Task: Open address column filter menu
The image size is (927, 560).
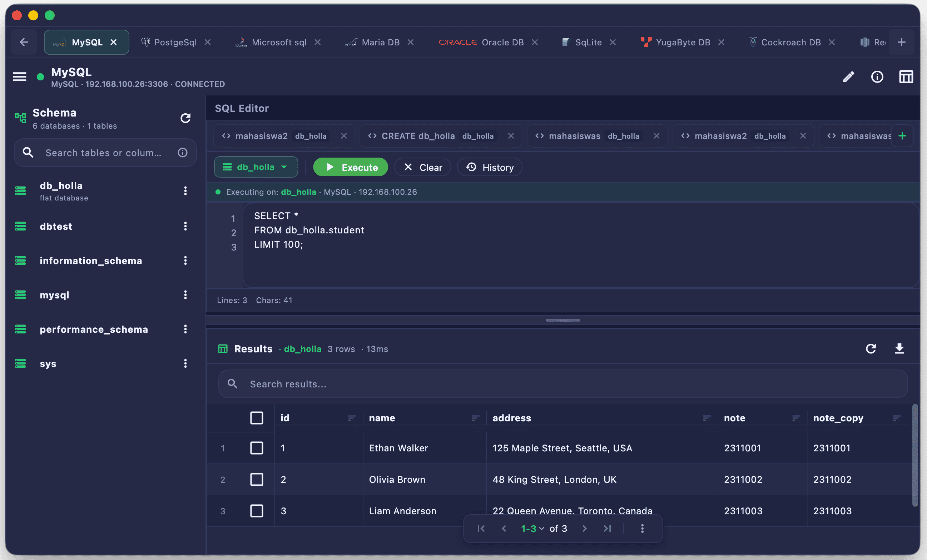Action: [x=707, y=418]
